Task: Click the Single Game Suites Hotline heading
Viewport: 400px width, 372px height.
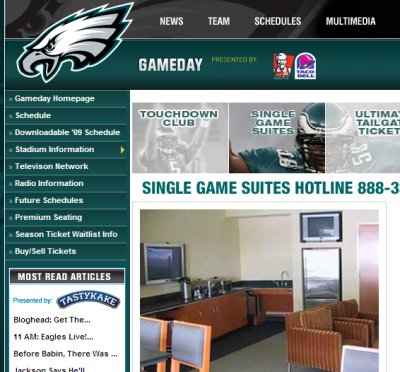Action: 271,188
